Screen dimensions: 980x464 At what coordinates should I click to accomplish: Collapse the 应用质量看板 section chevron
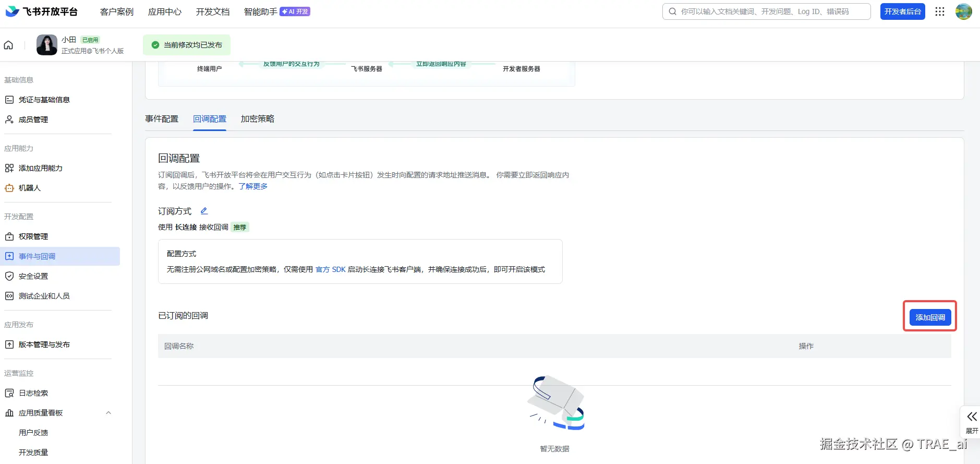108,413
